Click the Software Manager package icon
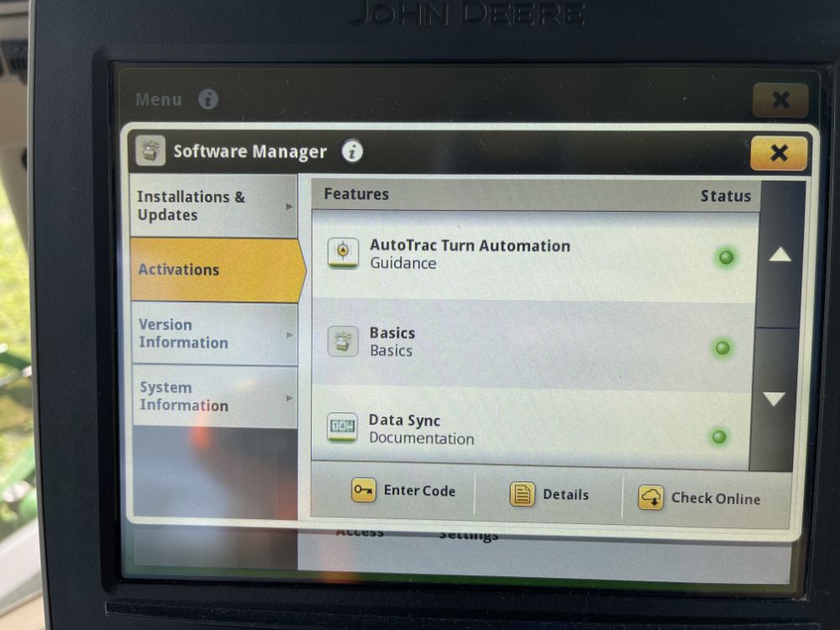 150,150
